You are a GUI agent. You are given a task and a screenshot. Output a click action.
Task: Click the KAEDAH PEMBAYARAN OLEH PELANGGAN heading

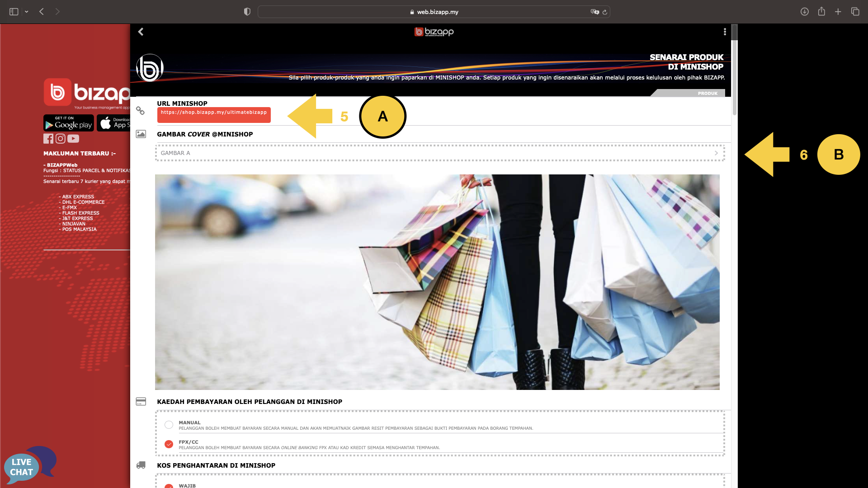click(x=250, y=402)
